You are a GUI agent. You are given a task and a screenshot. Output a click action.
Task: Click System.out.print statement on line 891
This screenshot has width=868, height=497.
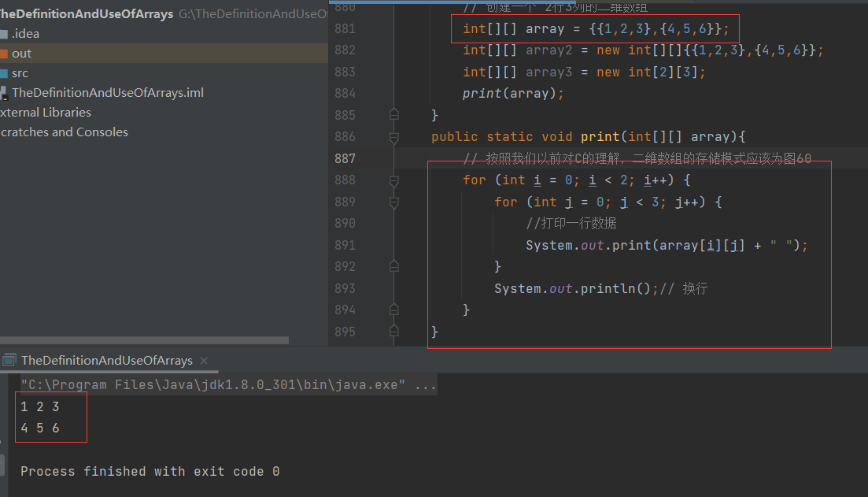(x=667, y=246)
